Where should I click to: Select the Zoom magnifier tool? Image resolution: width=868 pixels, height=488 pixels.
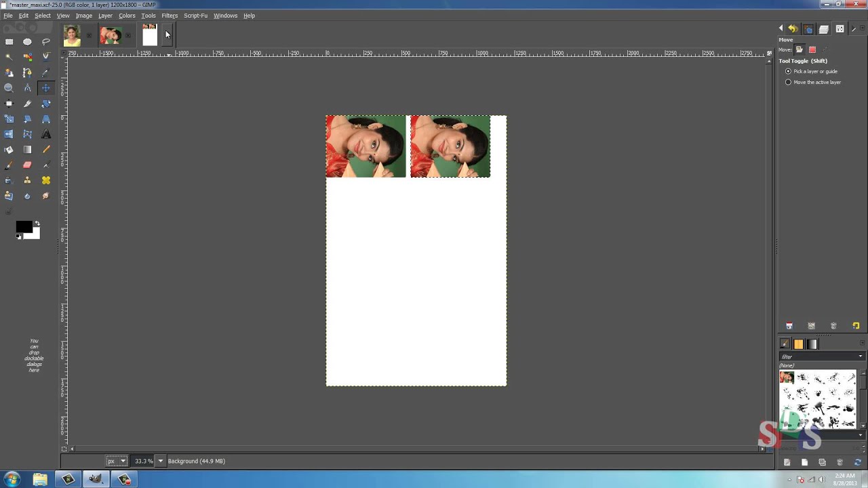tap(9, 88)
